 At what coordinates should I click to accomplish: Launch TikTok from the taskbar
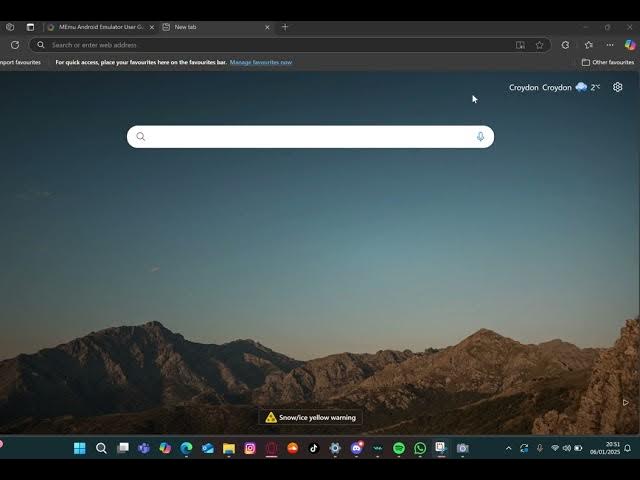314,448
